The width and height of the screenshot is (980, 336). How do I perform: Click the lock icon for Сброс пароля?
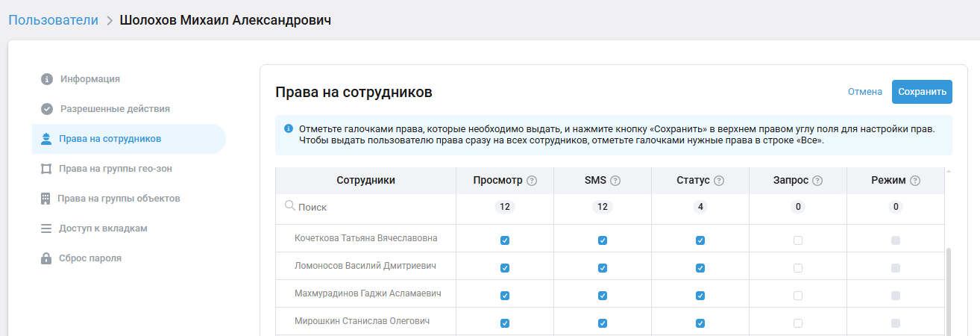[46, 258]
